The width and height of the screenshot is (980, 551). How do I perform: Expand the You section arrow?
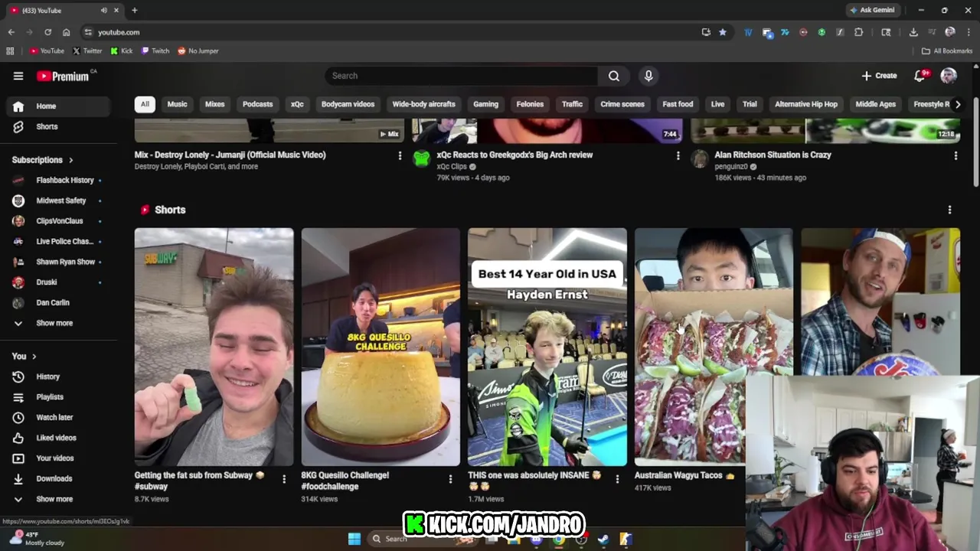(x=34, y=356)
